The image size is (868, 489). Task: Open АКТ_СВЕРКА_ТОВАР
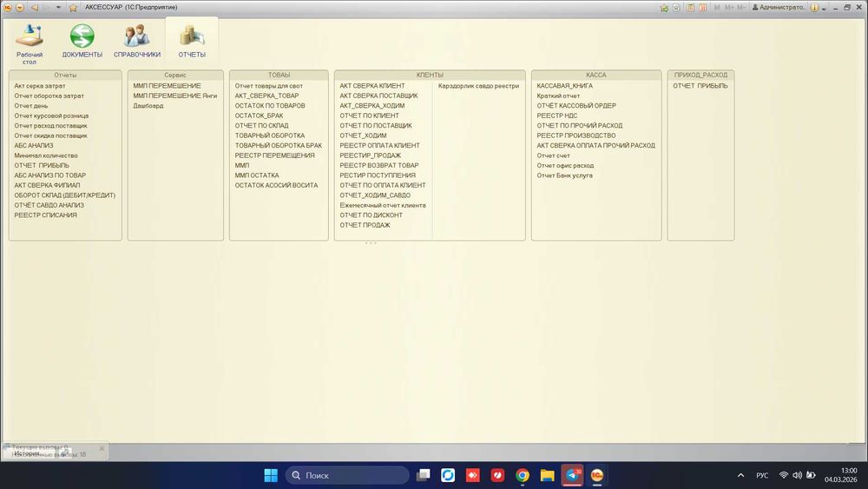(x=266, y=96)
